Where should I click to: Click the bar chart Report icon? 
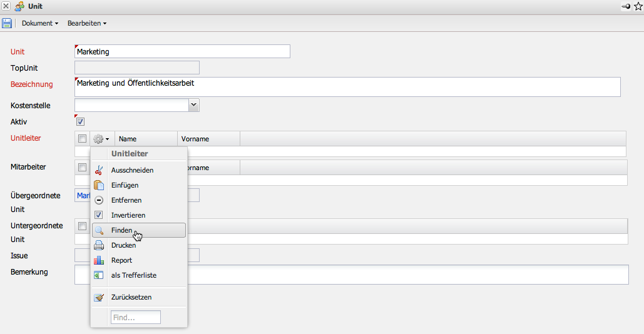[x=99, y=260]
